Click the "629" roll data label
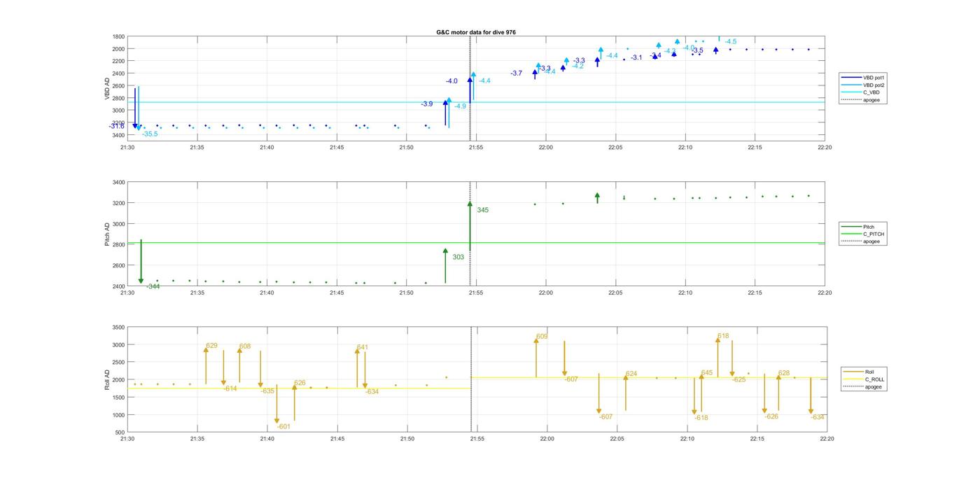This screenshot has width=980, height=485. pos(211,346)
